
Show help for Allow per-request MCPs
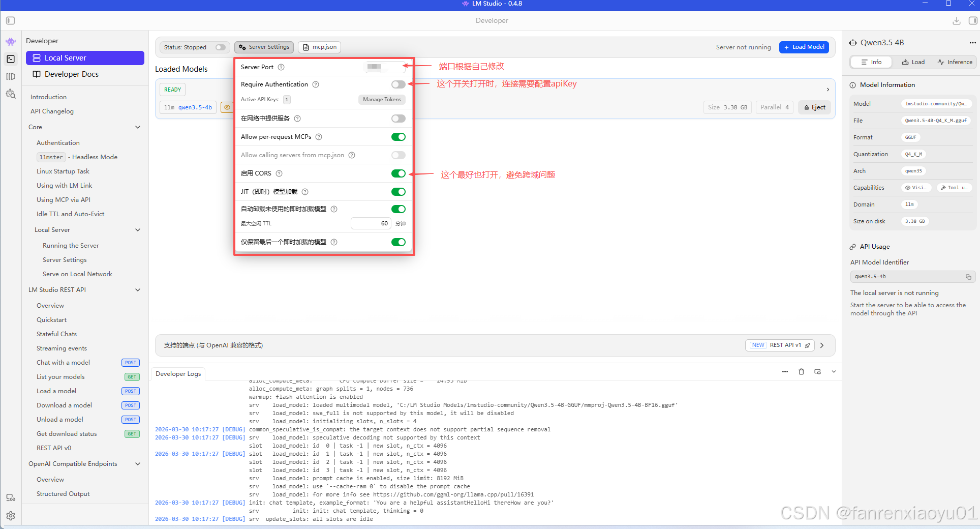click(x=319, y=137)
